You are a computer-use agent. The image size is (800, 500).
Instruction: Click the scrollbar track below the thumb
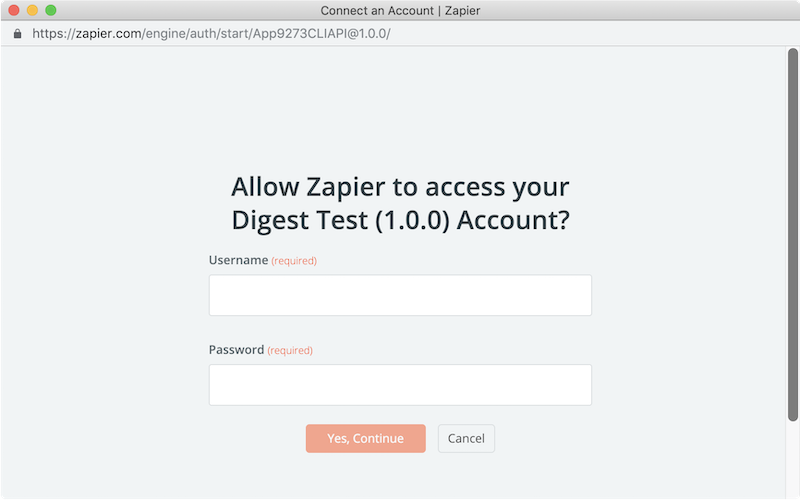pyautogui.click(x=792, y=459)
